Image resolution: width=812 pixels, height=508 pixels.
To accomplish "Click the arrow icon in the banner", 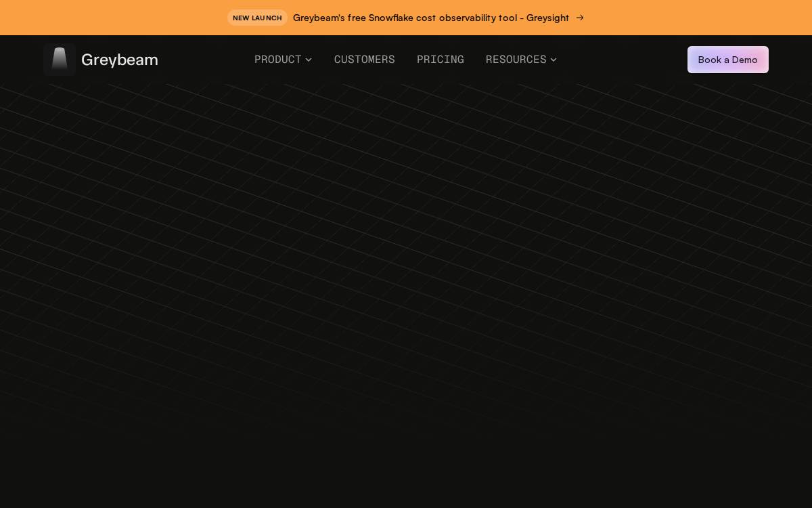I will (x=580, y=18).
